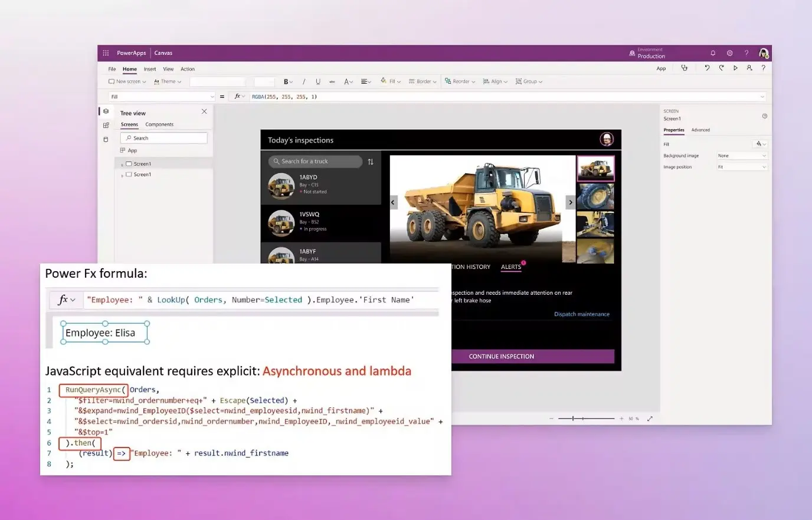Open the app checker stethoscope icon

click(x=685, y=68)
